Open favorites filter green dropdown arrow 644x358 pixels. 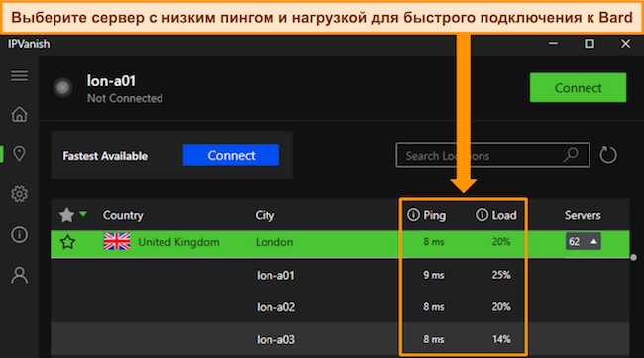tap(83, 214)
